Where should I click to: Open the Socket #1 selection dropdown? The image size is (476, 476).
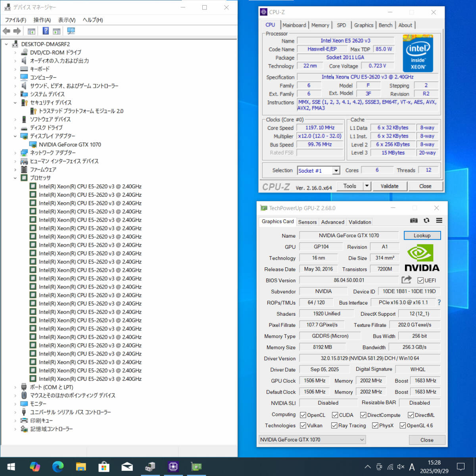(x=336, y=171)
